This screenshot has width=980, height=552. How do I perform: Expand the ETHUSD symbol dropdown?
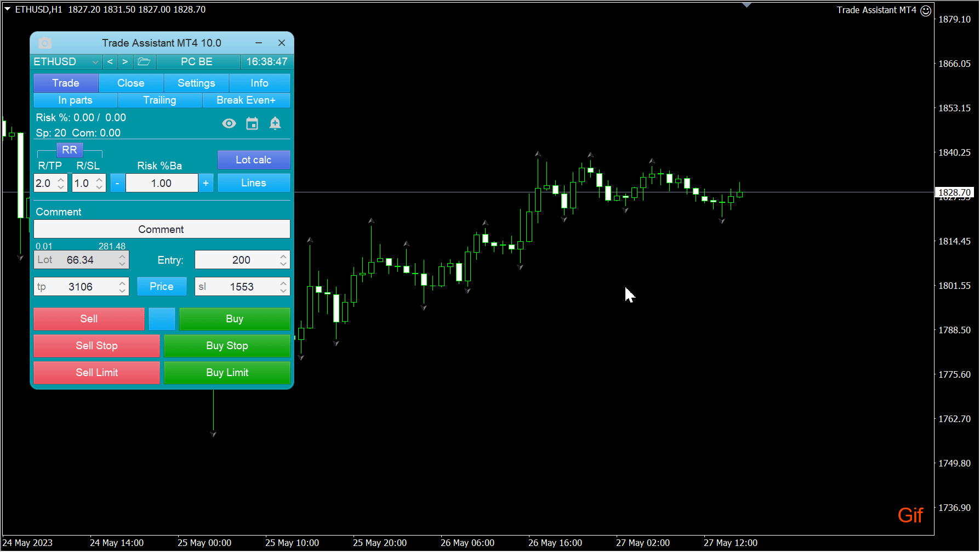95,62
